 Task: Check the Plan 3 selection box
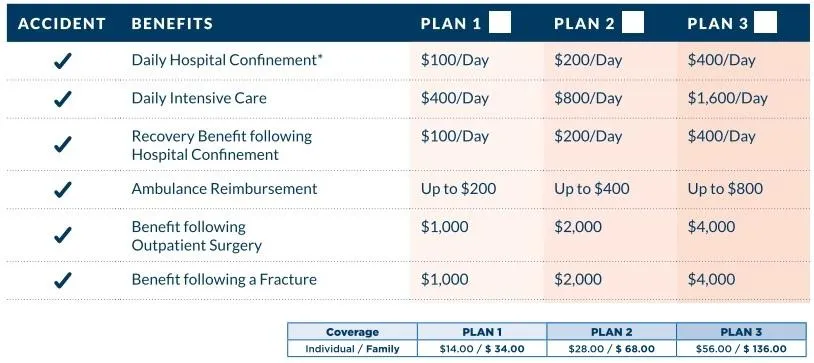(x=766, y=23)
